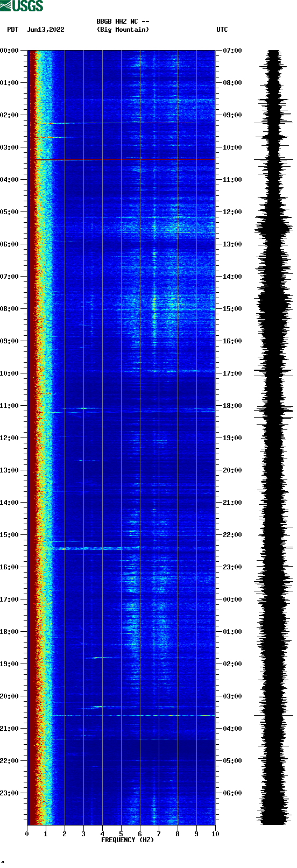Click the '00:00' UTC time label
297x868 pixels.
[x=232, y=599]
